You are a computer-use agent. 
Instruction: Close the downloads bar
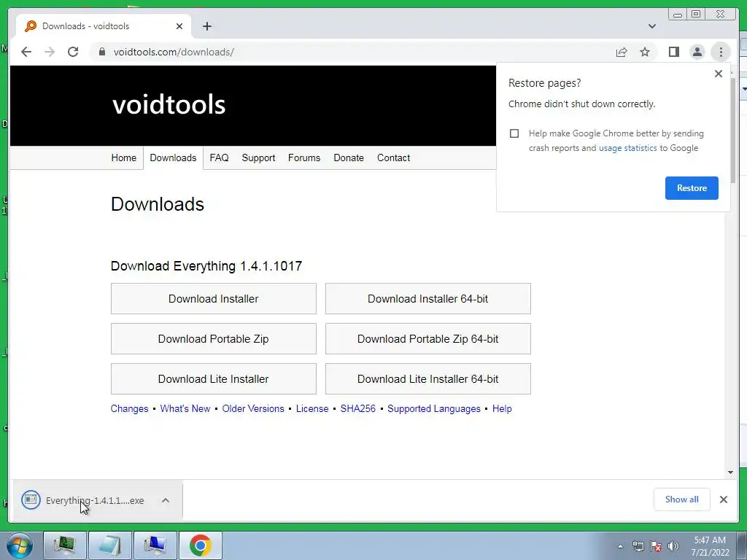(x=723, y=499)
